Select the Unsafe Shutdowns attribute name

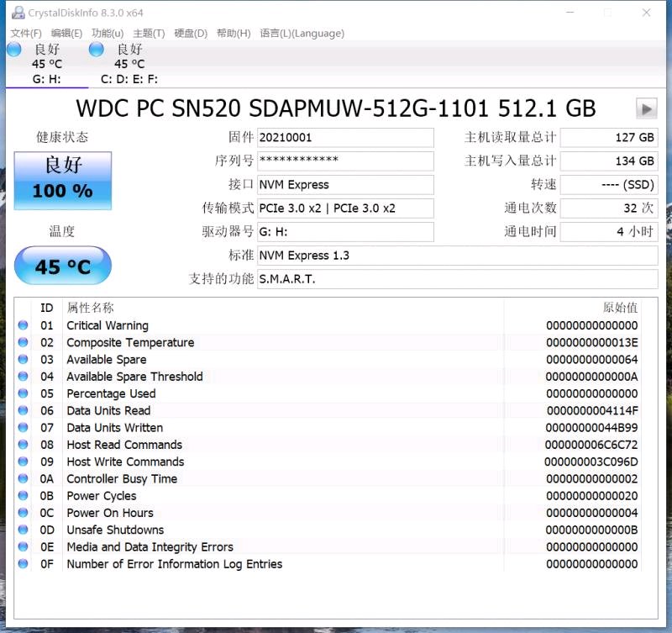click(115, 530)
